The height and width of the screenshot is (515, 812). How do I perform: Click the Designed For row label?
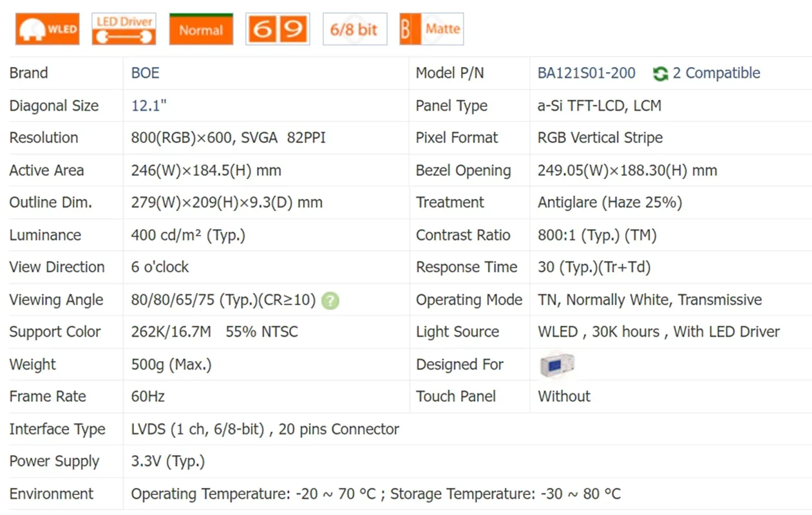460,365
